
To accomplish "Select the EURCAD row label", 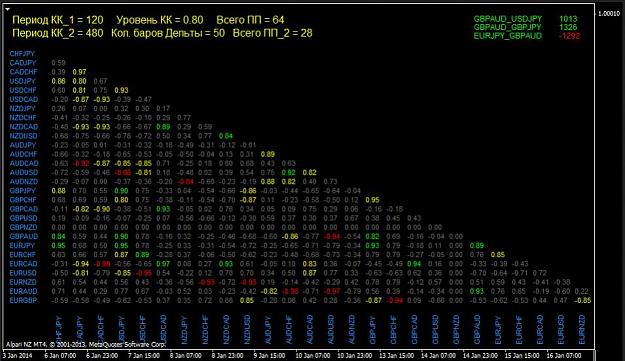I will click(24, 264).
